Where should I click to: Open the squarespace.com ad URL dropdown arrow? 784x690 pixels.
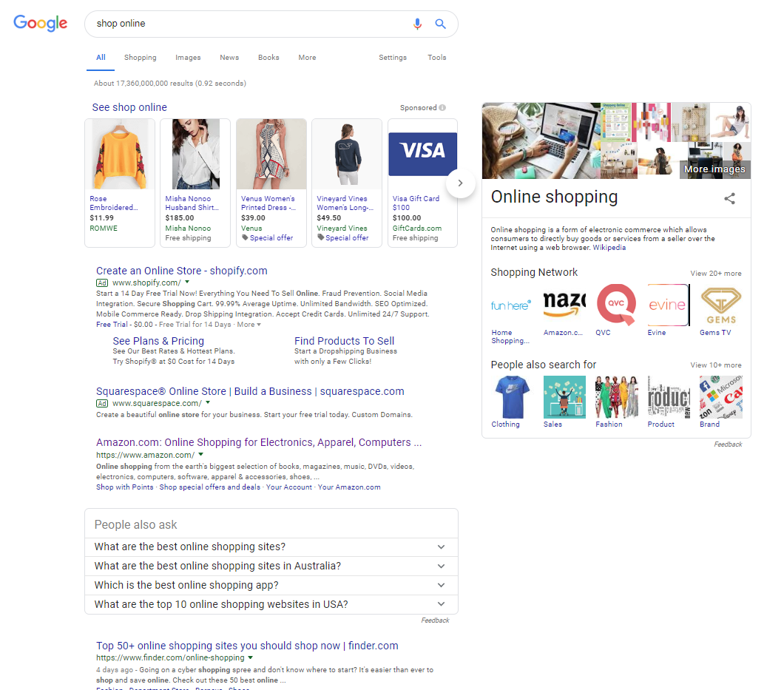coord(208,402)
